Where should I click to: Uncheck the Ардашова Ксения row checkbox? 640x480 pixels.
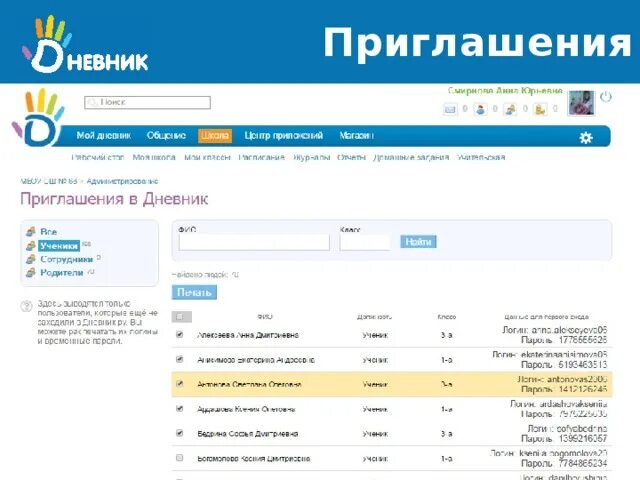click(x=180, y=409)
